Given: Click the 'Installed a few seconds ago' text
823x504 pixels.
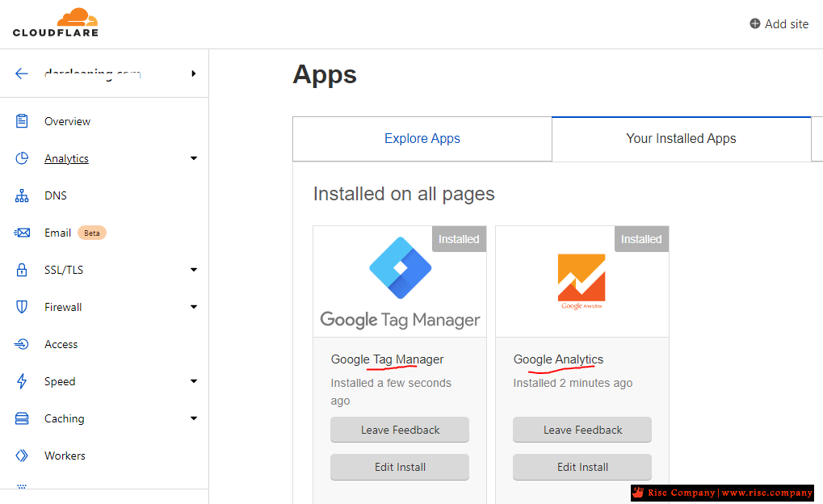Looking at the screenshot, I should tap(391, 393).
